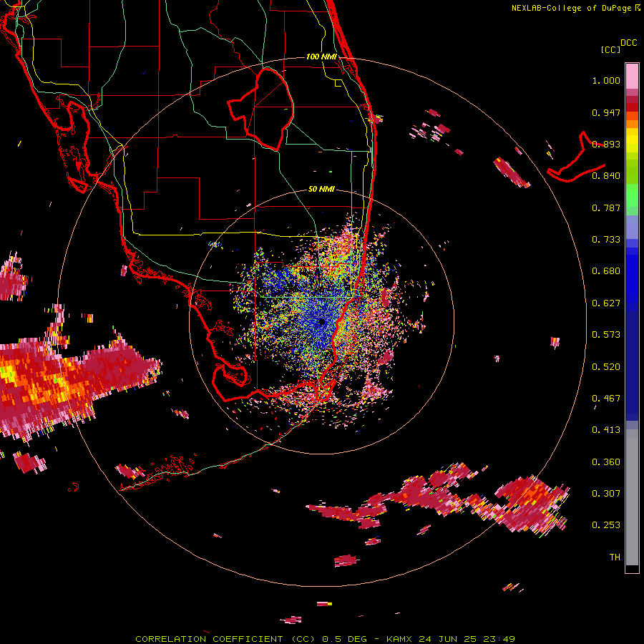Click the DCC product label above the scale
The width and height of the screenshot is (644, 644).
(x=628, y=43)
